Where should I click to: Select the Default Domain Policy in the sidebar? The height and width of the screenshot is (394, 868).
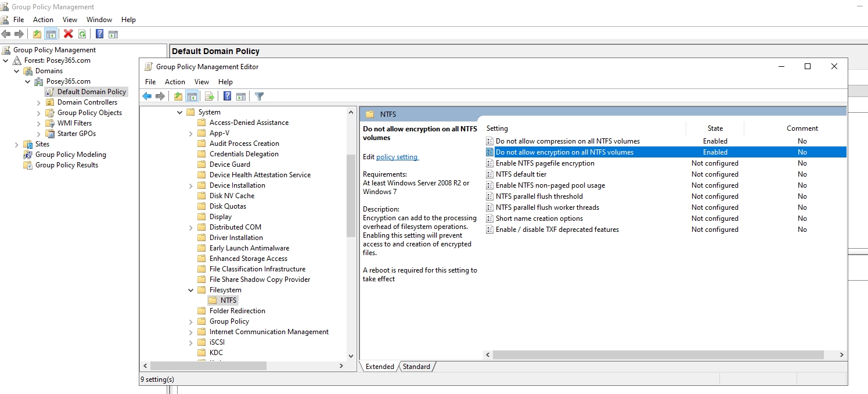coord(93,91)
